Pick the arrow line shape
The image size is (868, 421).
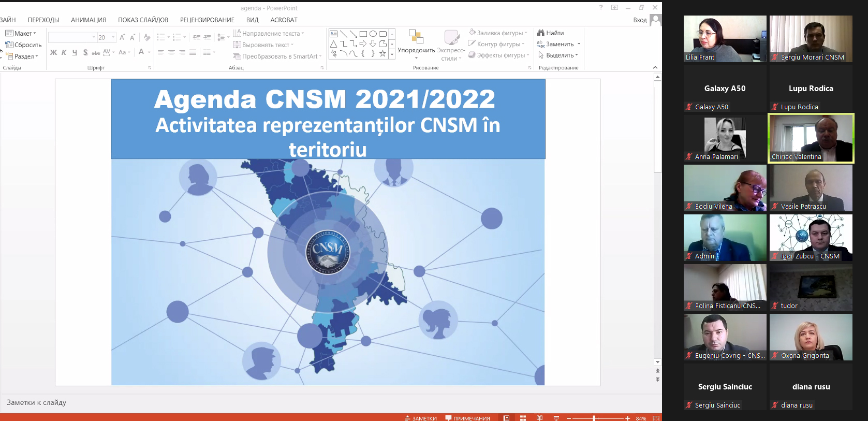click(354, 34)
